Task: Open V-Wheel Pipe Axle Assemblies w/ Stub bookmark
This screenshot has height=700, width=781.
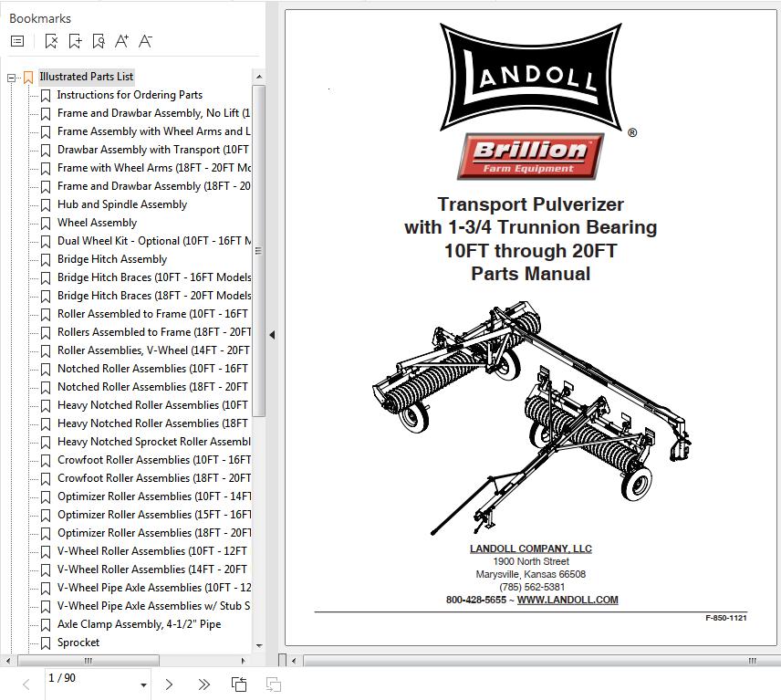Action: pos(153,606)
